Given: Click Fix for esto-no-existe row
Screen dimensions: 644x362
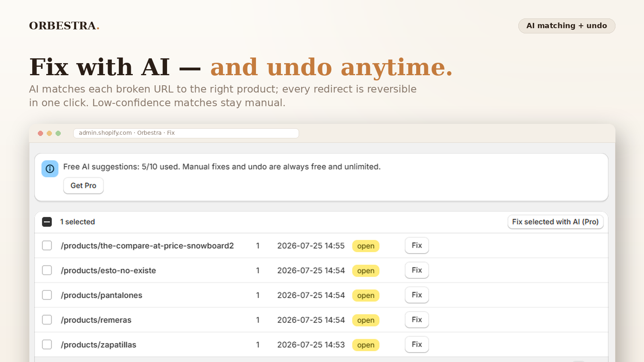Looking at the screenshot, I should pos(417,270).
